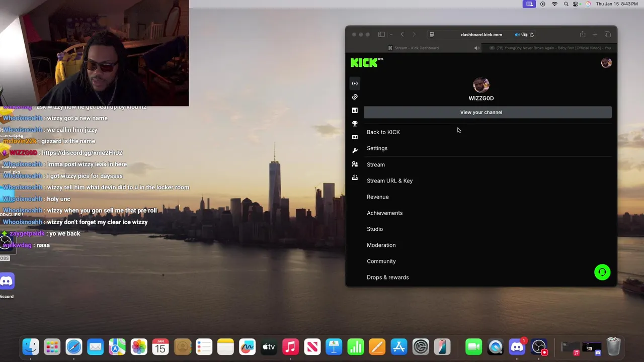Open OBS Studio from the dock
The image size is (644, 362).
coord(539,347)
